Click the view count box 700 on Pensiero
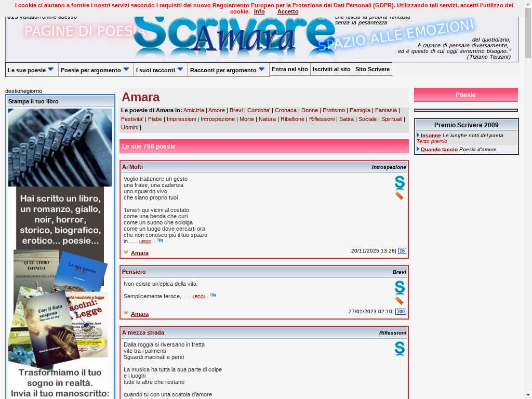 pyautogui.click(x=401, y=312)
